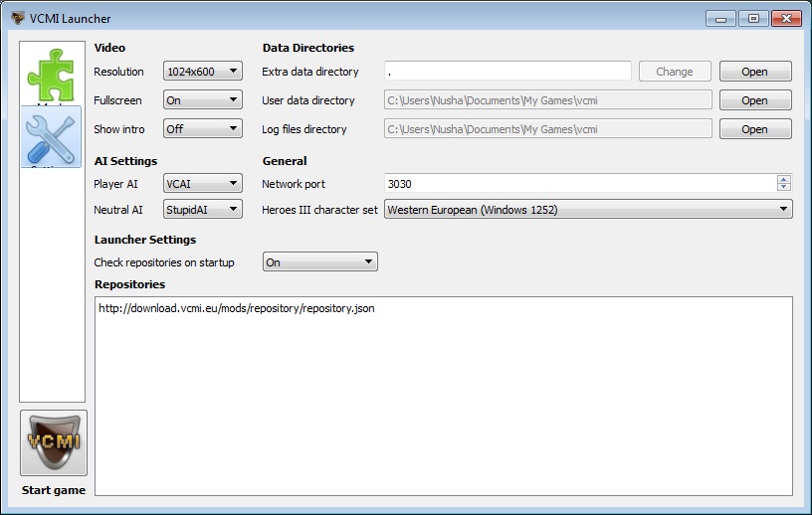Open the Neutral AI StupidAI dropdown
This screenshot has width=812, height=515.
click(203, 210)
